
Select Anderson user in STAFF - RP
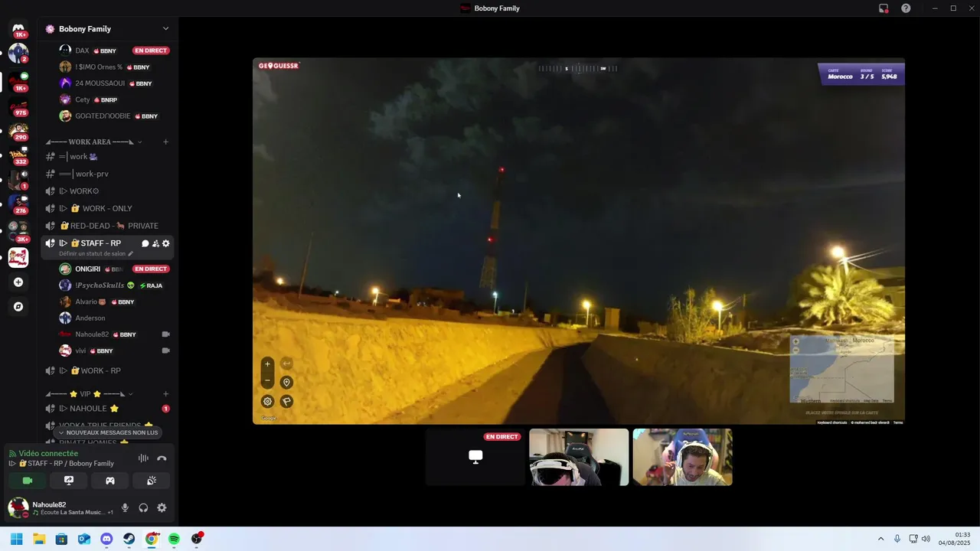coord(113,318)
